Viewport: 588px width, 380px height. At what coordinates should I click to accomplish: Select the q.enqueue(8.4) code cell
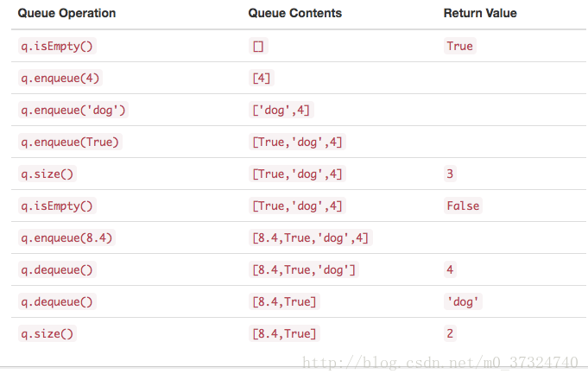point(66,237)
